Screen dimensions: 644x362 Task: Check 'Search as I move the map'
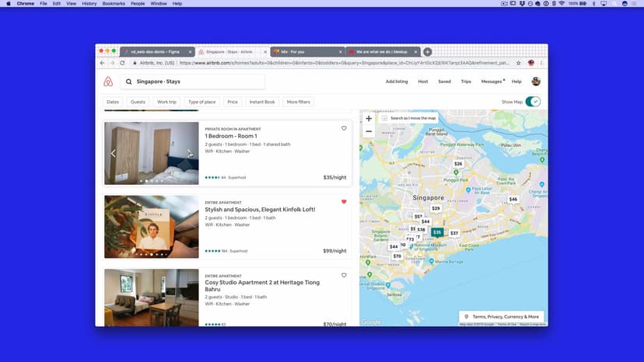tap(384, 118)
